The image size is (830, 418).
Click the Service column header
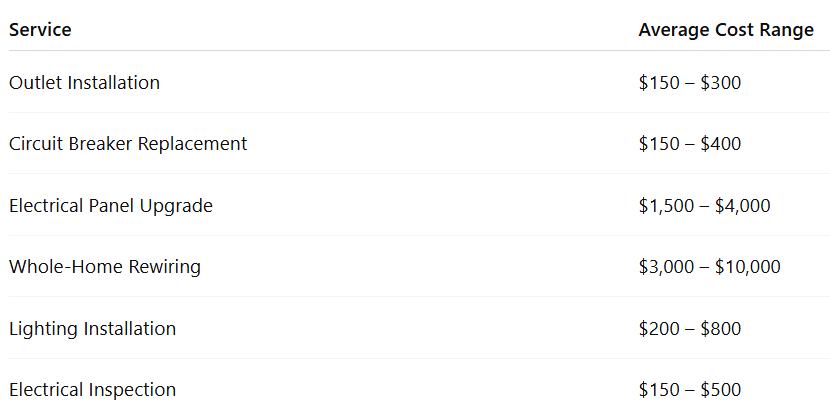pyautogui.click(x=40, y=30)
